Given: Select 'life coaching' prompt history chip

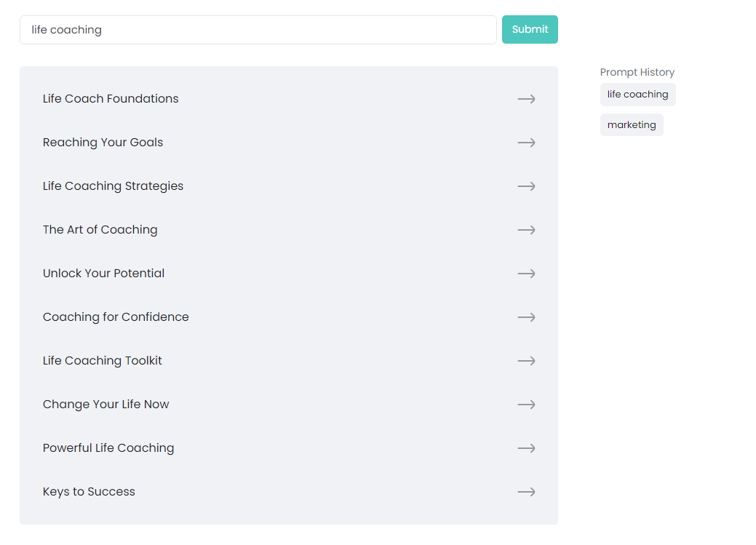Looking at the screenshot, I should coord(637,95).
